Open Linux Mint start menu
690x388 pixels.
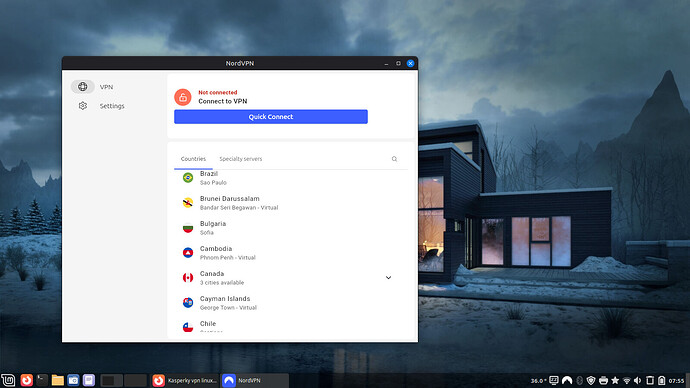pyautogui.click(x=8, y=380)
